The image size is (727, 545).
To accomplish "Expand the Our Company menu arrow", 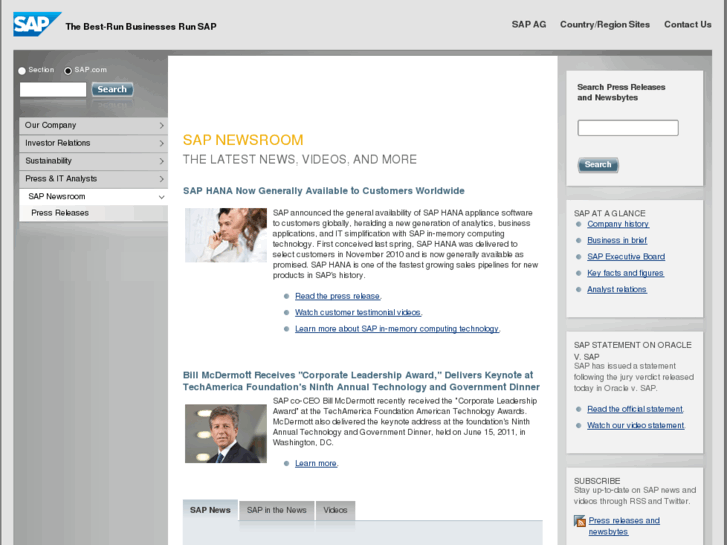I will pos(161,126).
